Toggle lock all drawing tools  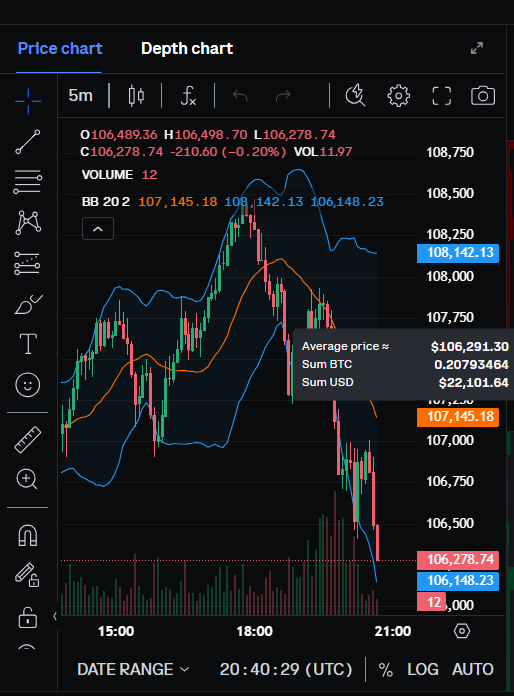28,617
